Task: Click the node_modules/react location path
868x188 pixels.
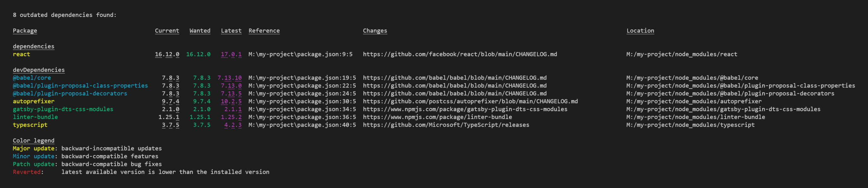Action: click(x=681, y=54)
